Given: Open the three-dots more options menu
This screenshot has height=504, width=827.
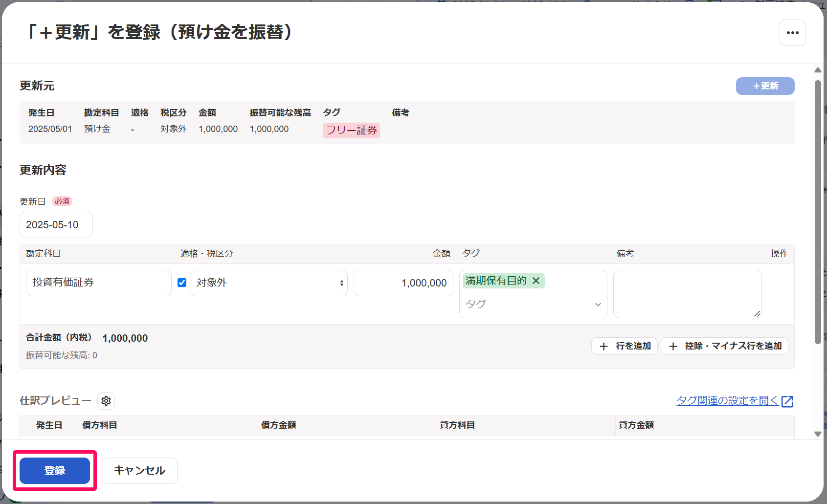Looking at the screenshot, I should (x=792, y=33).
